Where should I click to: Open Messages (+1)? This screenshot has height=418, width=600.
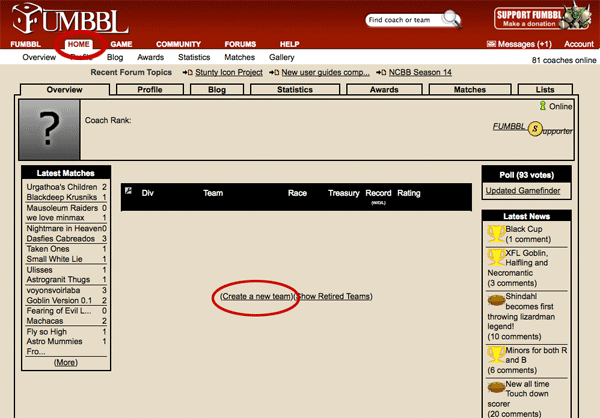point(525,44)
